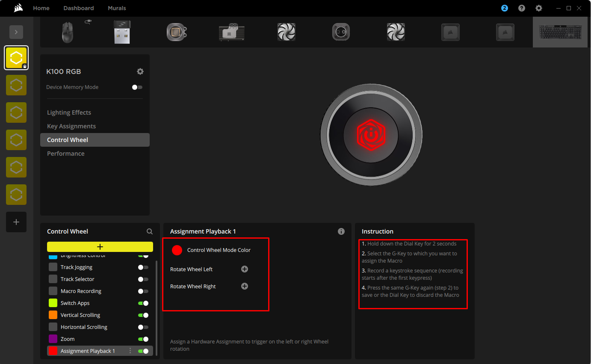
Task: Open the Murals section
Action: (117, 8)
